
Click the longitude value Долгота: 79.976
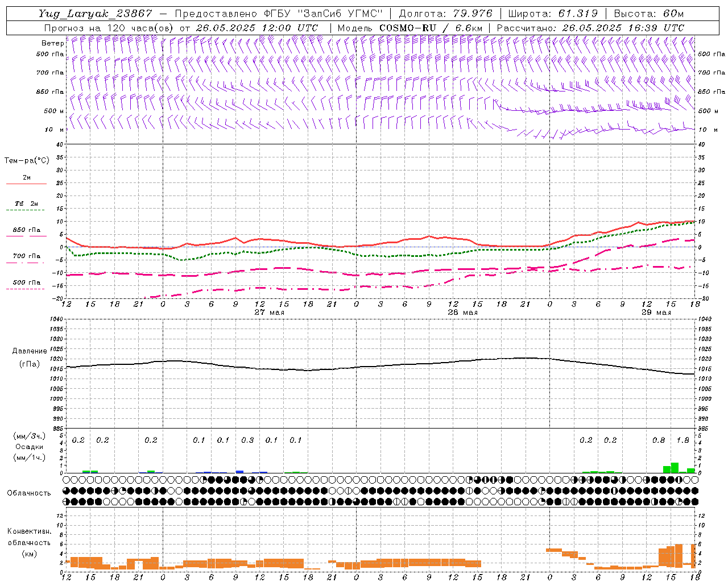[x=445, y=14]
